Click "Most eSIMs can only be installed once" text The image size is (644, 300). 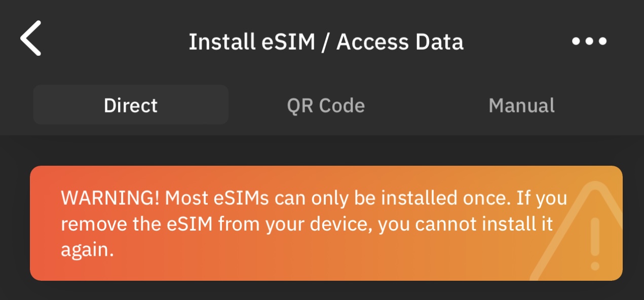tap(336, 198)
